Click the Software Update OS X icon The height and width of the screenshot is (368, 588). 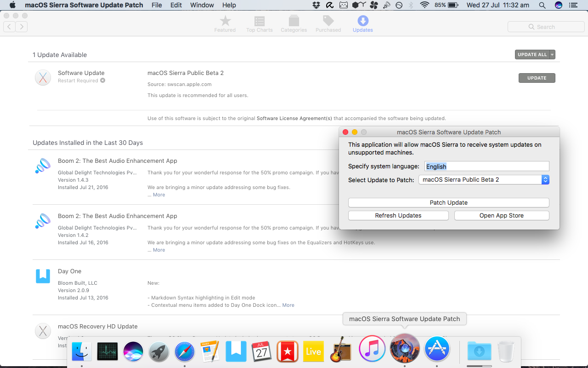pyautogui.click(x=43, y=77)
